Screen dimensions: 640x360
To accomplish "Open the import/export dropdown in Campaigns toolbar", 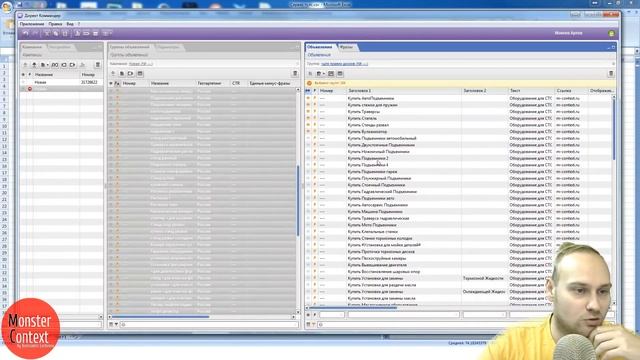I will [44, 65].
